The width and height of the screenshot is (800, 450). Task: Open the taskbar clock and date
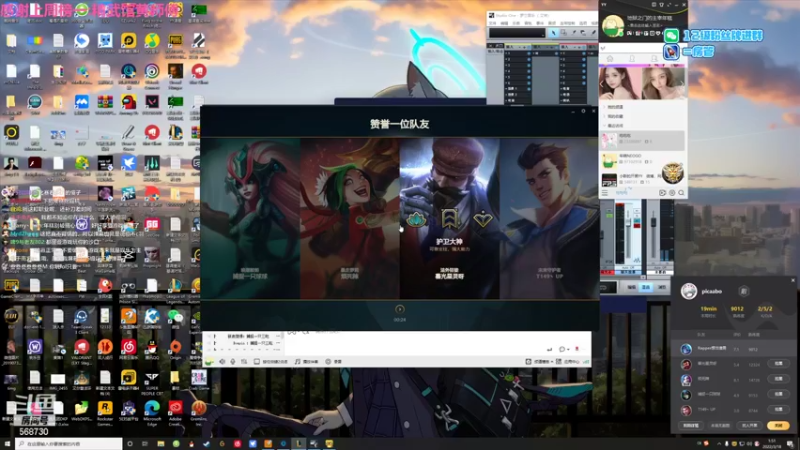click(x=772, y=443)
